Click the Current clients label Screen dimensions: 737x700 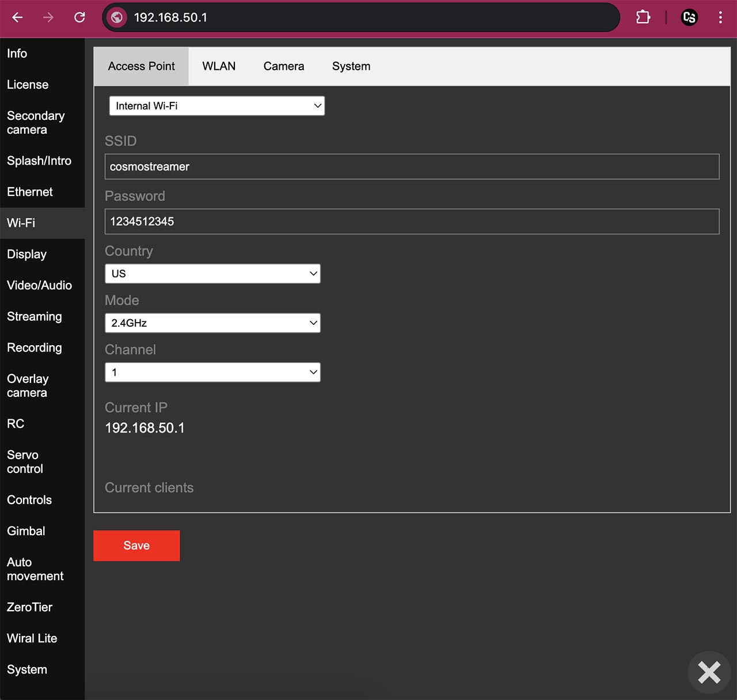149,487
